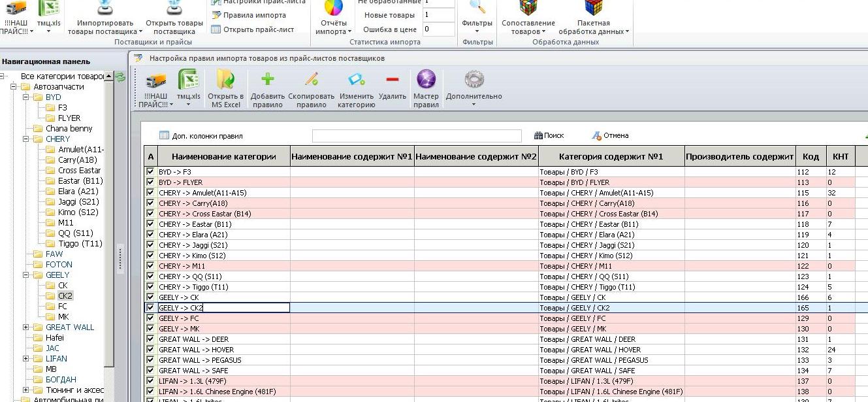Click the Доп. колонки правил button

201,135
